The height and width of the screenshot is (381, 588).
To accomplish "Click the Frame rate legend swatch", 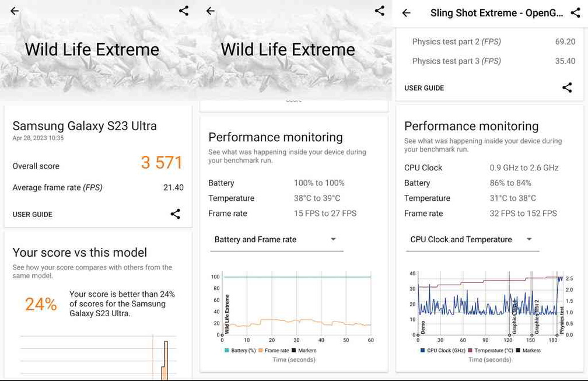I will tap(260, 350).
